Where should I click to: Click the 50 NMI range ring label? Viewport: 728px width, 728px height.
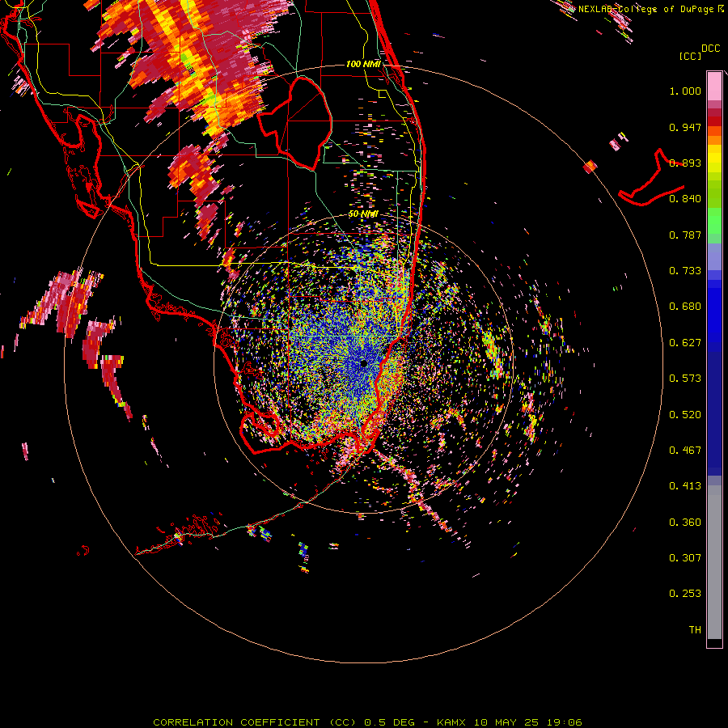click(363, 214)
